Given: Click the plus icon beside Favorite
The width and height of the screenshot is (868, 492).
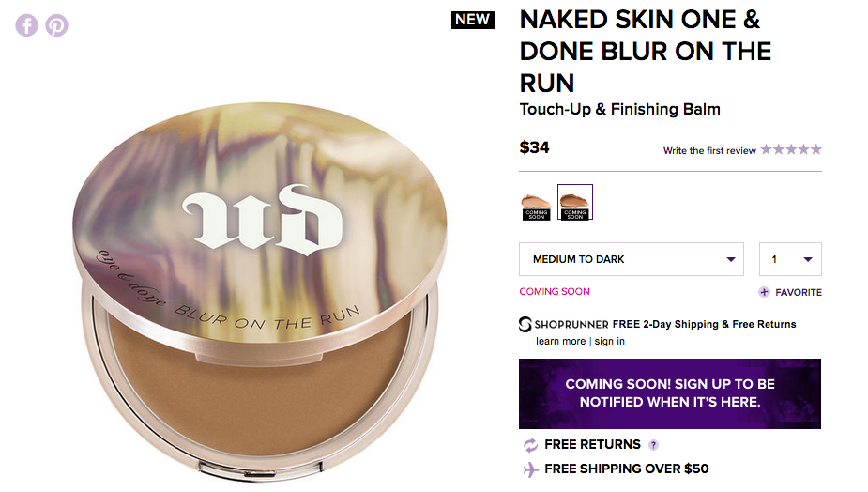Looking at the screenshot, I should tap(764, 292).
